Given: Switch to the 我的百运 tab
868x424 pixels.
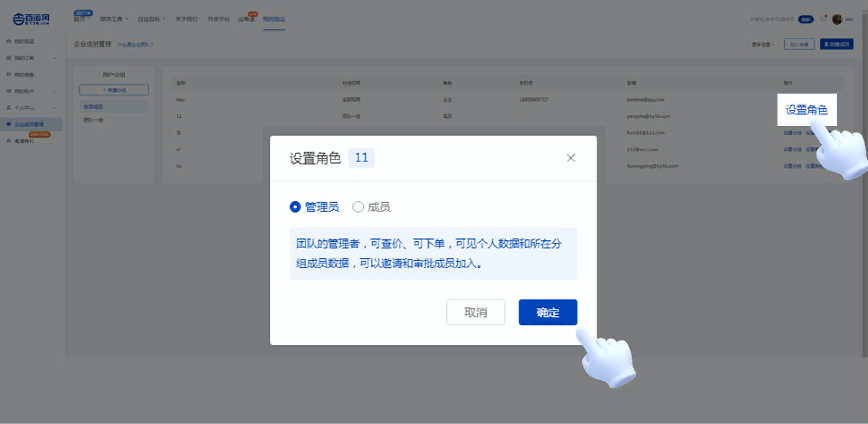Looking at the screenshot, I should click(274, 19).
